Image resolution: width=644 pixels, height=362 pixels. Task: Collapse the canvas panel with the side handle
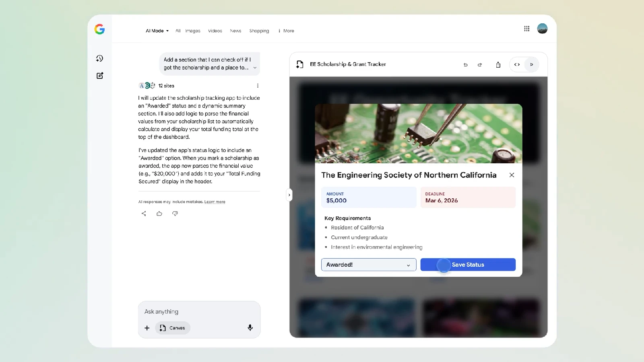click(289, 195)
